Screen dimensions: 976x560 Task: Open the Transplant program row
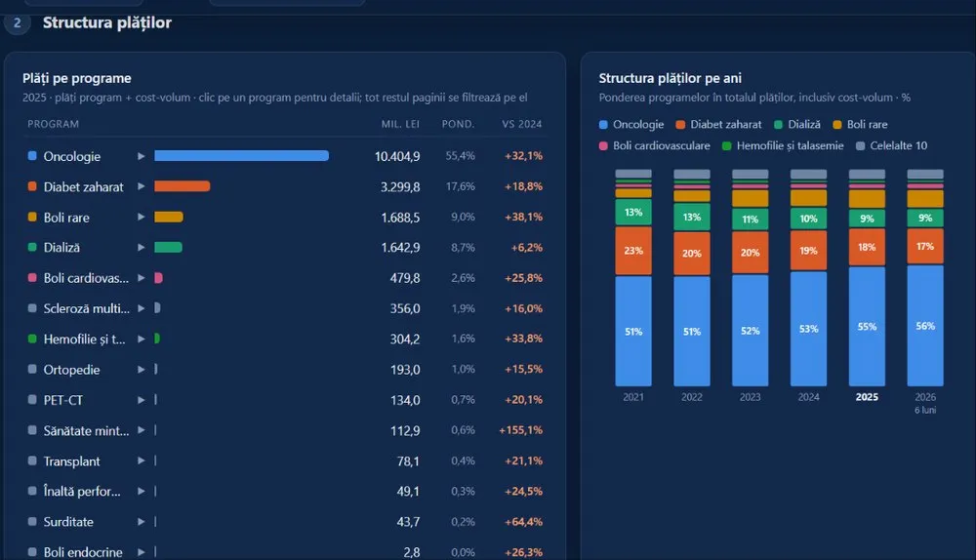tap(285, 461)
